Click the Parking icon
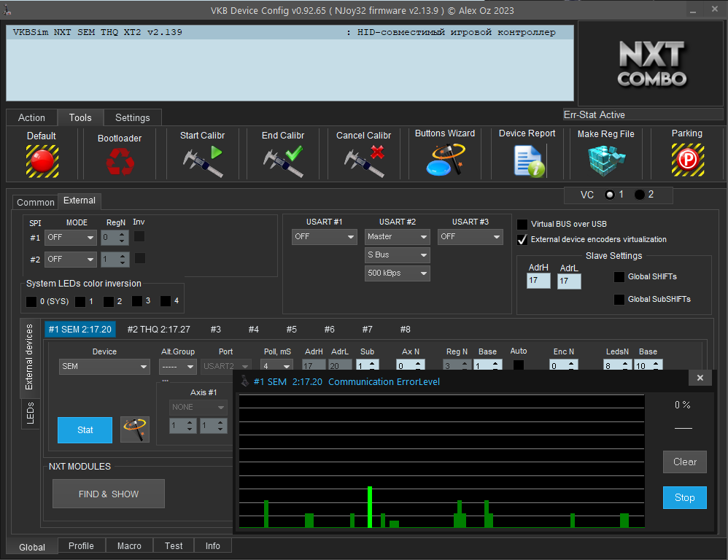728x560 pixels. [686, 160]
